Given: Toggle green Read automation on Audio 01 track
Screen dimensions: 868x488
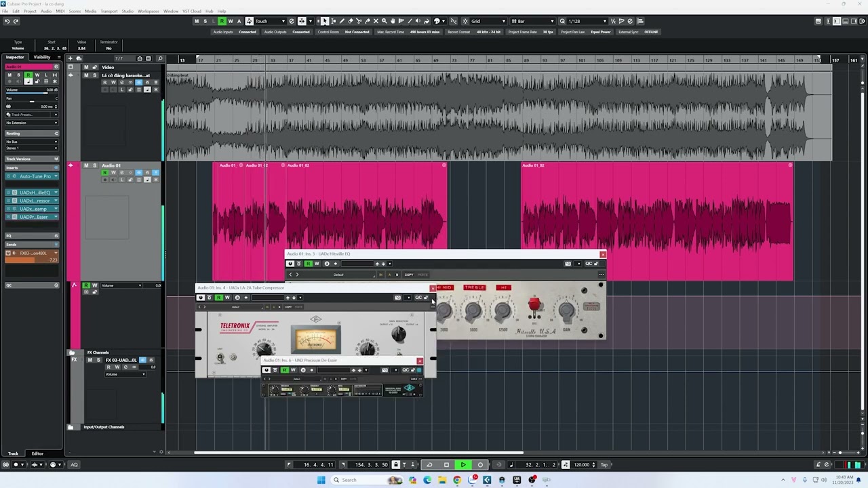Looking at the screenshot, I should pyautogui.click(x=104, y=173).
